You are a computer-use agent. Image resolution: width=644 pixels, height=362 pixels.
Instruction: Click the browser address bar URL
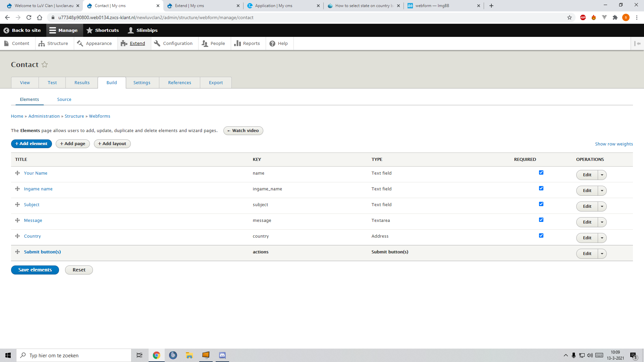[x=156, y=17]
